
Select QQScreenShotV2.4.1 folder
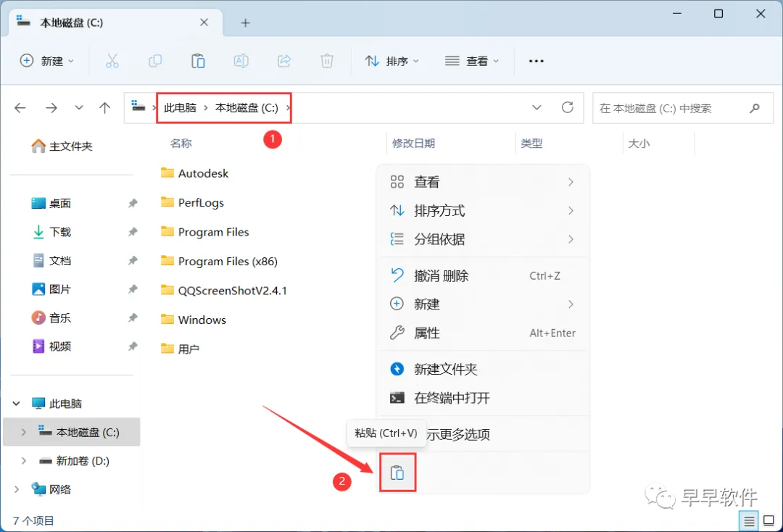[x=224, y=291]
